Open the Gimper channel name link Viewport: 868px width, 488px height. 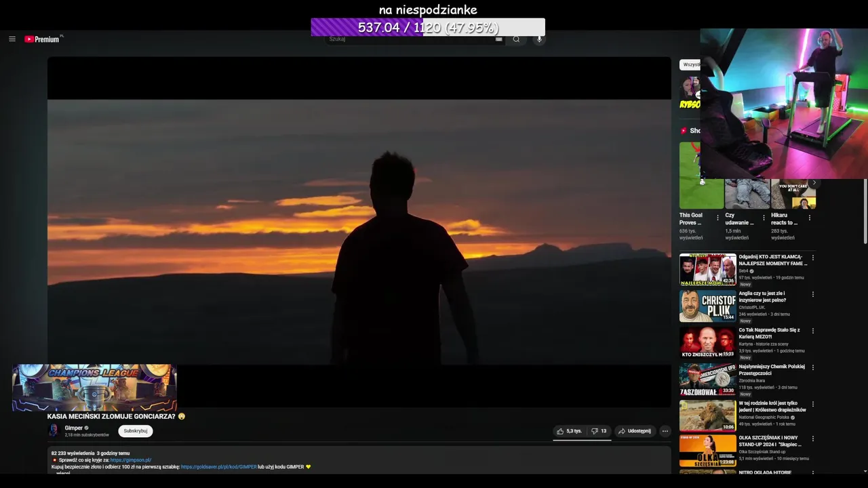(x=74, y=428)
